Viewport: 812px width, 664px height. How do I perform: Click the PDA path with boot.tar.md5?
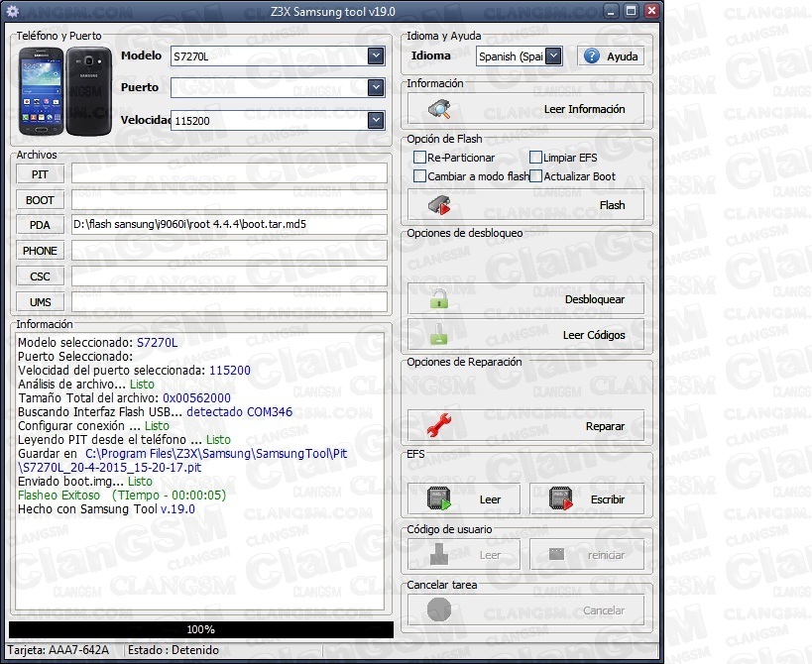pyautogui.click(x=229, y=224)
